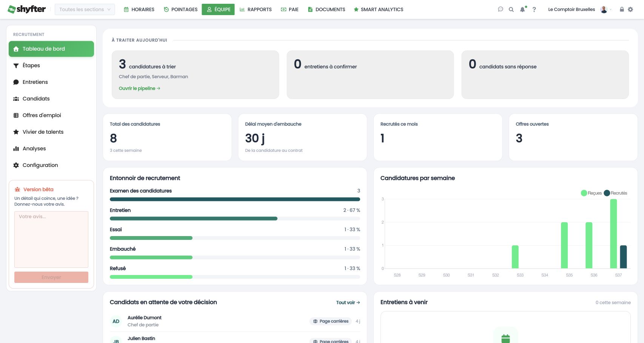Click the Tout voir link
Viewport: 644px width, 343px height.
click(x=348, y=303)
